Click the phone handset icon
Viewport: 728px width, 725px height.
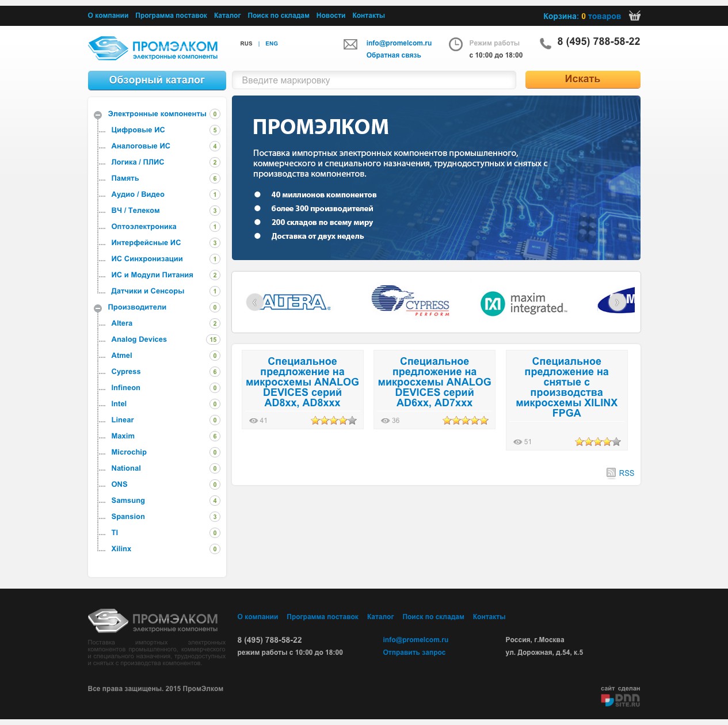click(545, 43)
